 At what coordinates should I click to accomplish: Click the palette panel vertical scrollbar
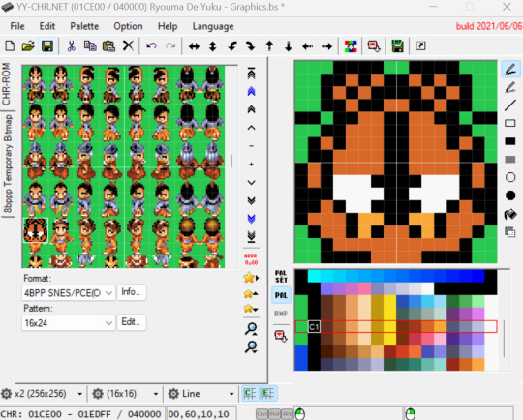[x=504, y=339]
